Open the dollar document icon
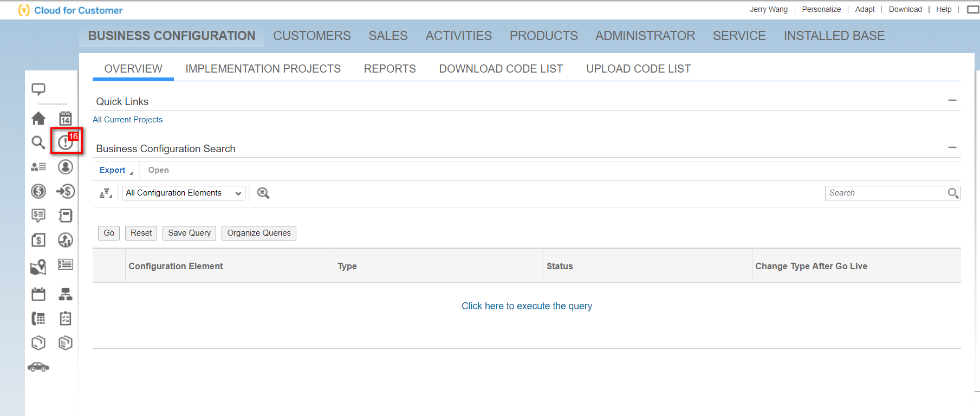980x416 pixels. pos(38,240)
